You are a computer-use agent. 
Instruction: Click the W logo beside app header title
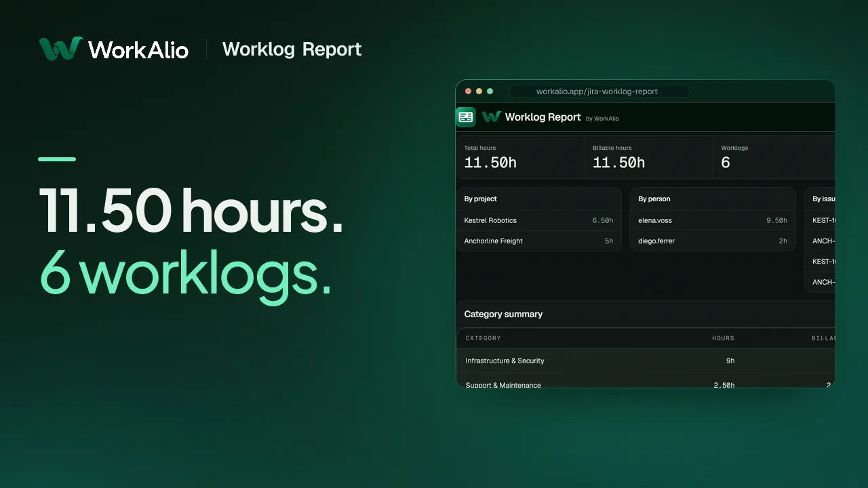coord(491,117)
